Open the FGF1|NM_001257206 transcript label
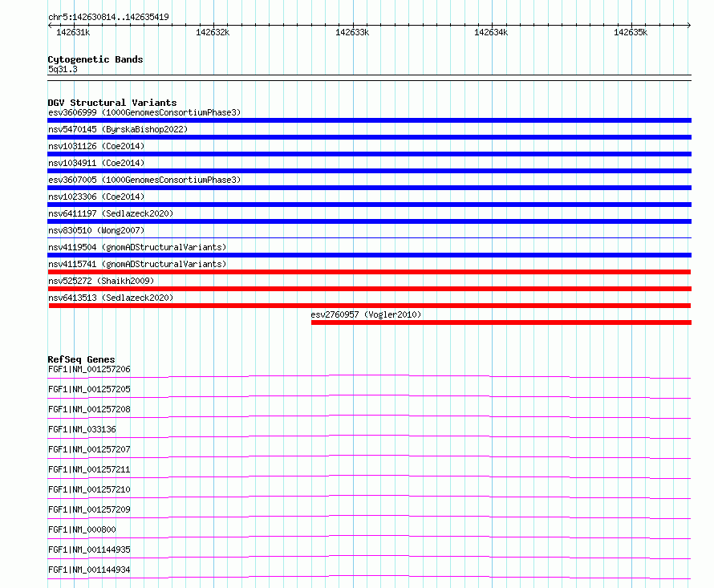 89,369
